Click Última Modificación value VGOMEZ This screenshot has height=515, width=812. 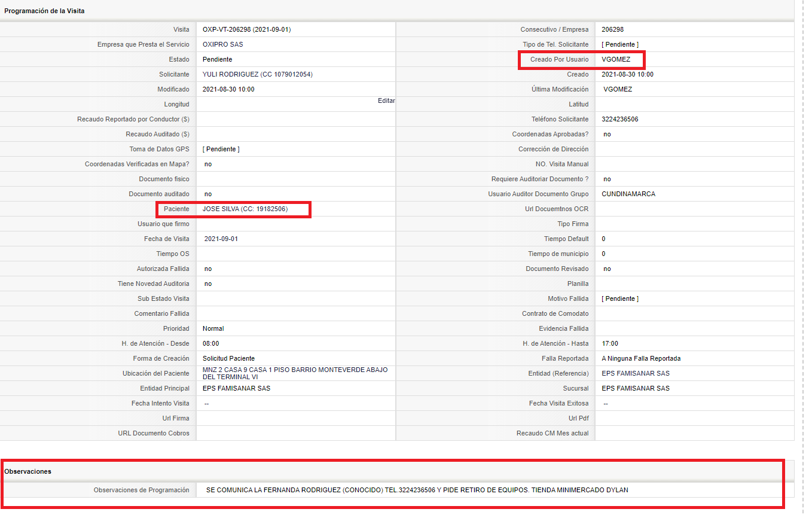618,89
